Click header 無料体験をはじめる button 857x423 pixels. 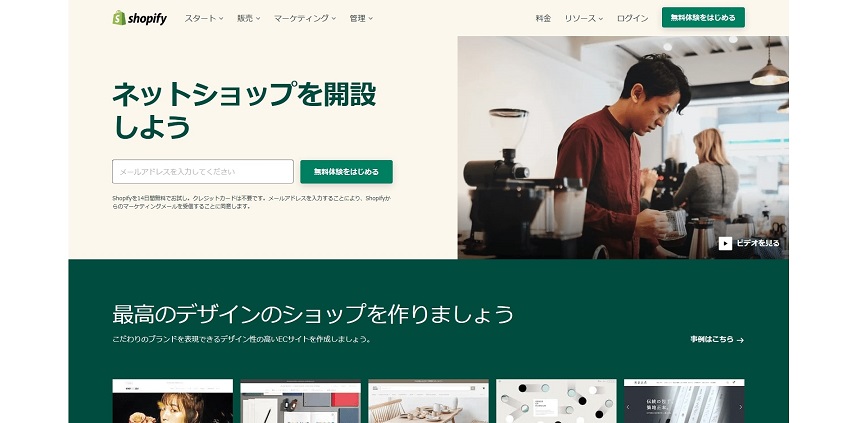[703, 17]
